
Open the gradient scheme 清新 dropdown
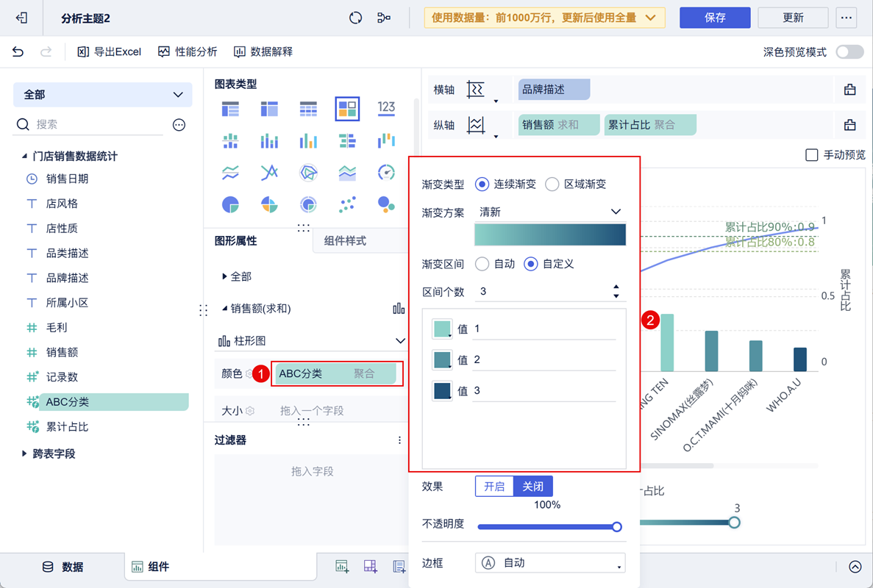tap(550, 212)
